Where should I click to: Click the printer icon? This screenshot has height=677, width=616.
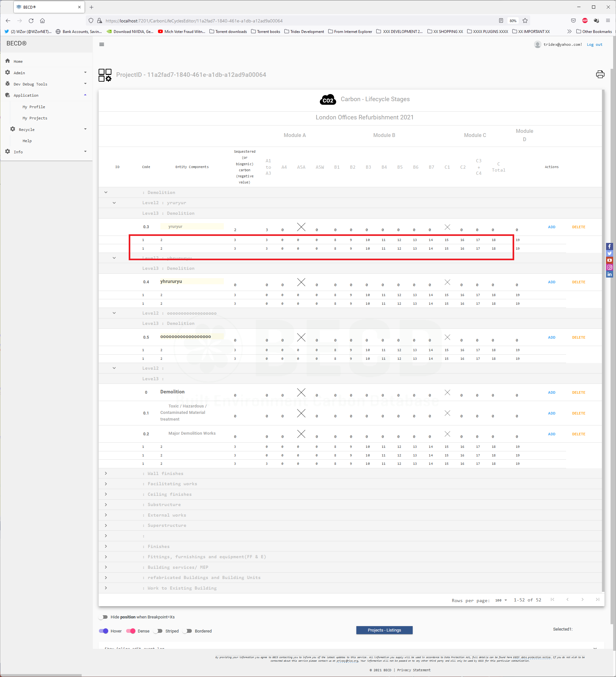600,74
